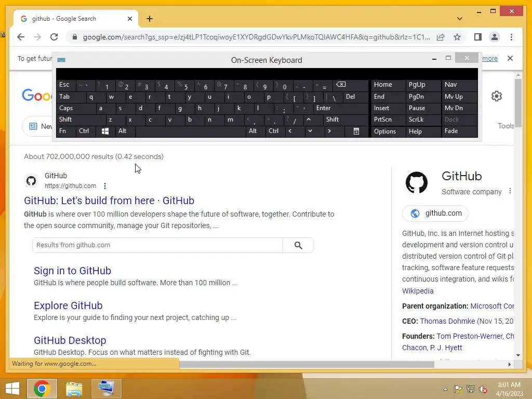
Task: Open the site info lock icon
Action: (75, 37)
